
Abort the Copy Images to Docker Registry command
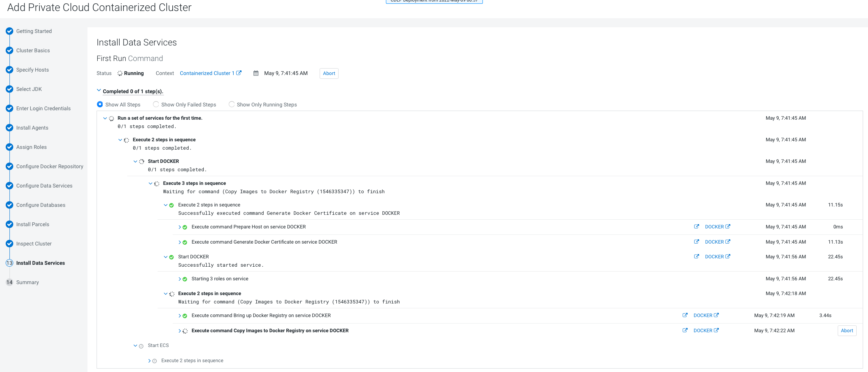coord(847,331)
